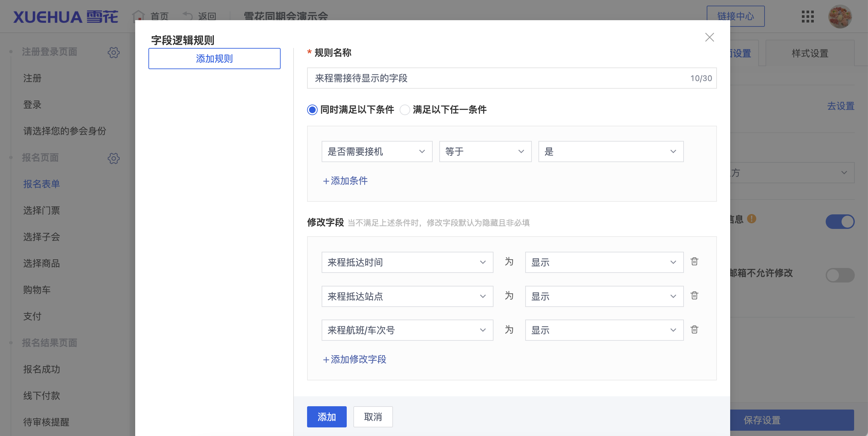Open the 是 value dropdown
This screenshot has width=868, height=436.
[611, 152]
